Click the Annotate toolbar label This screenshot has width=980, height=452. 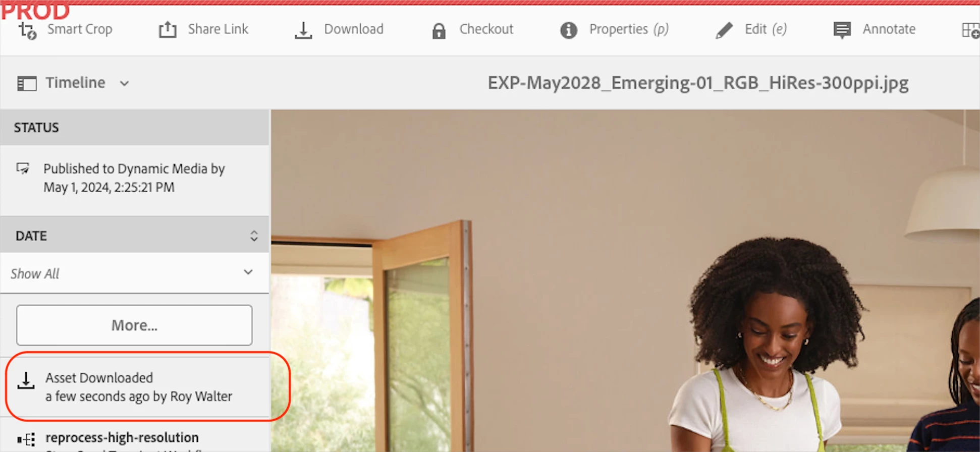pos(889,29)
